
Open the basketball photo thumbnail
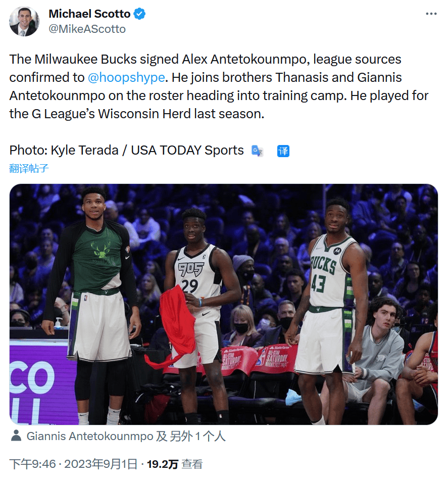click(x=224, y=304)
